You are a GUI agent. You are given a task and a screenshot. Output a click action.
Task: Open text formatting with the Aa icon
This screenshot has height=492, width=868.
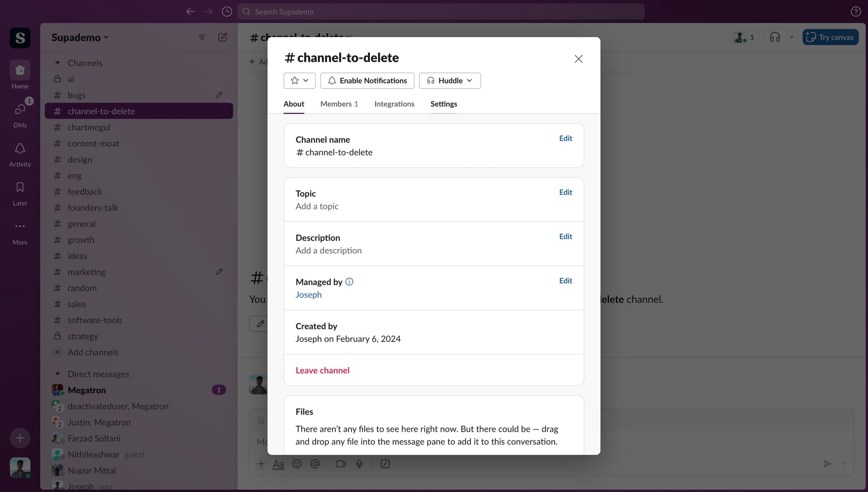tap(278, 464)
